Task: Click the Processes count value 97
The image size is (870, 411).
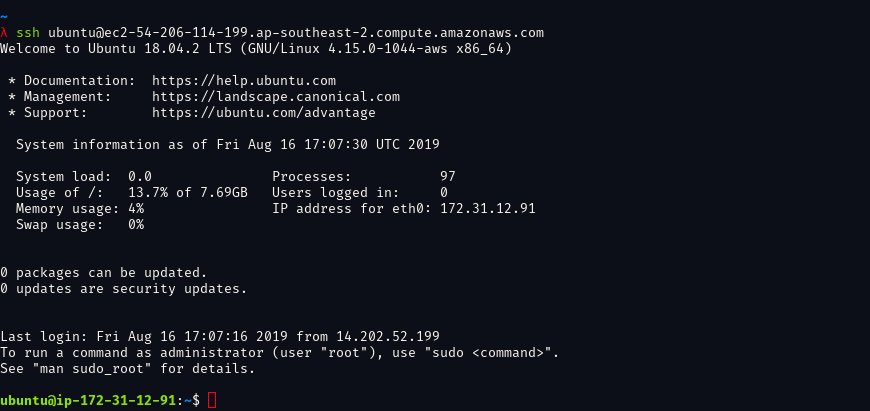Action: [448, 176]
